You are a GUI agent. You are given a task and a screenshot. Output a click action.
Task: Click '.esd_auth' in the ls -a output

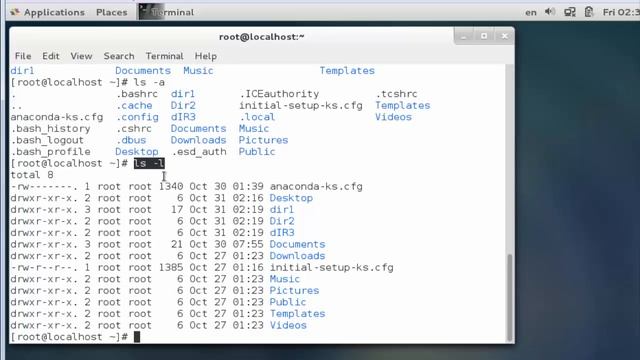[199, 152]
